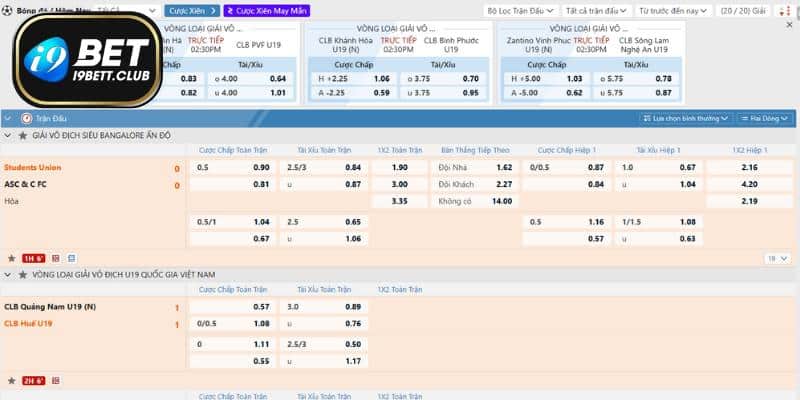Bet 1X2 Hiệp 1 draw odds 2.19

[749, 201]
